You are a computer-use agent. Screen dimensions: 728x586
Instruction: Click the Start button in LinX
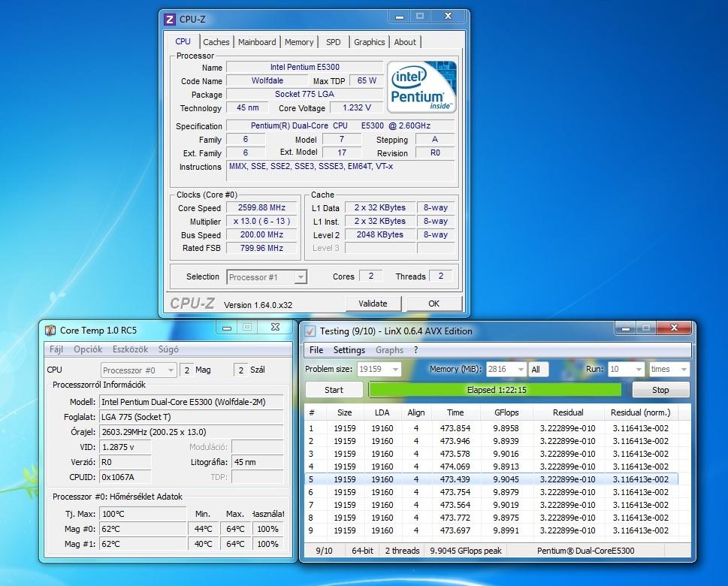click(334, 390)
